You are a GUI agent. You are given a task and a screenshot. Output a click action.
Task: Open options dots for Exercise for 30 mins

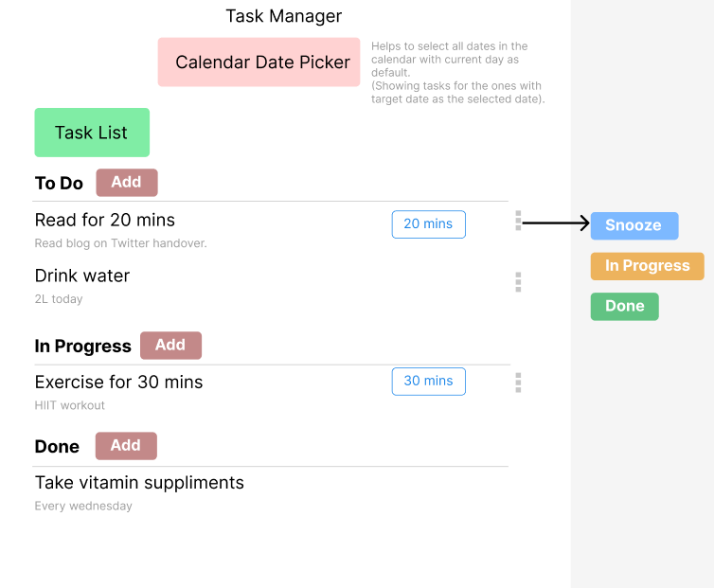tap(518, 383)
